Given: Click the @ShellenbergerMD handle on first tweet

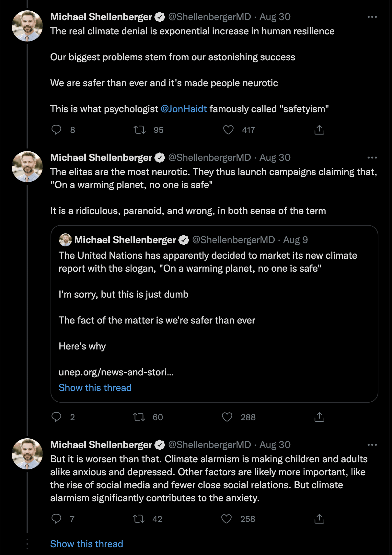Looking at the screenshot, I should pyautogui.click(x=209, y=17).
